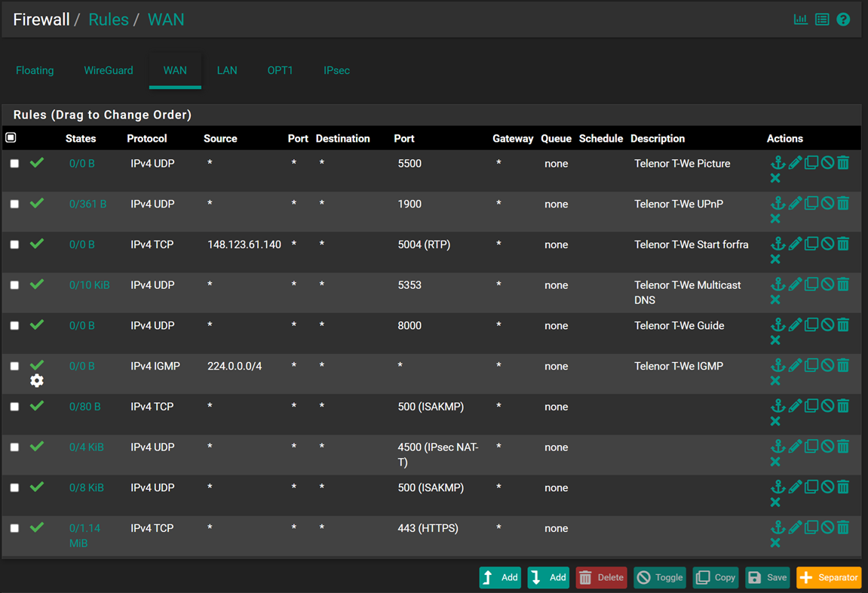Screen dimensions: 868x593
Task: Click the red Delete button
Action: [601, 577]
